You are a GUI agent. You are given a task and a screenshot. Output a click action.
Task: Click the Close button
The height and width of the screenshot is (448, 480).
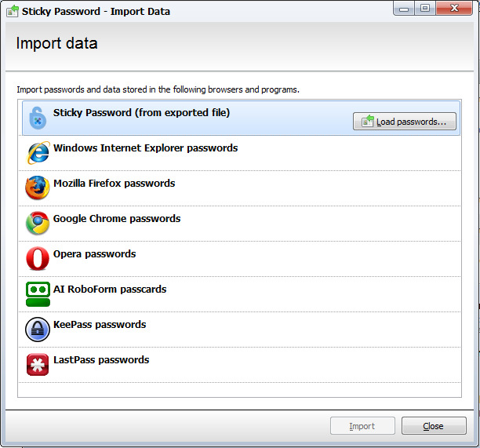click(x=434, y=426)
